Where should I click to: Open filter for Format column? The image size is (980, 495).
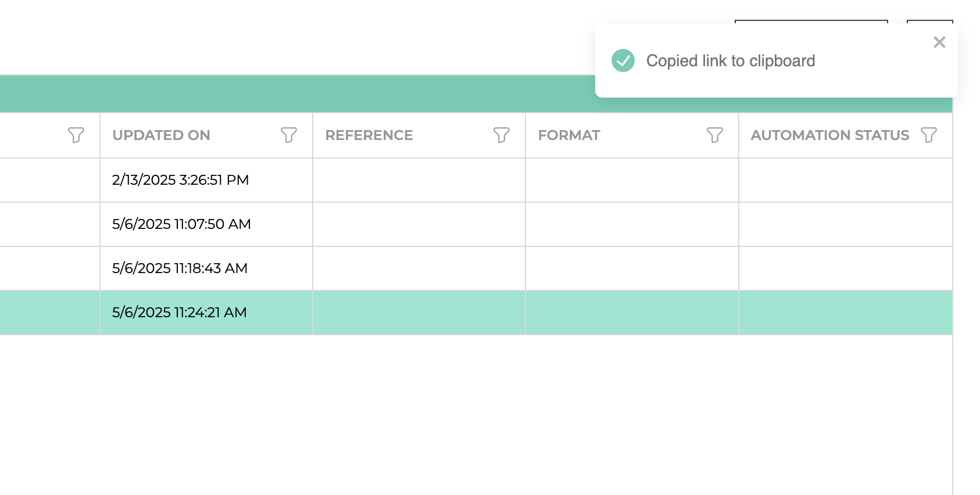click(x=715, y=135)
